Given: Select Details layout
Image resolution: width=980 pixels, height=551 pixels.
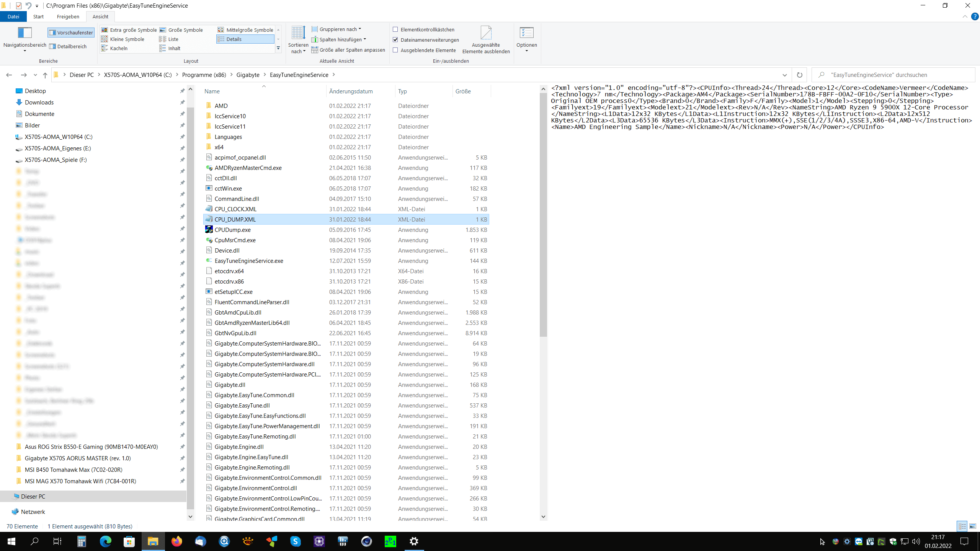Looking at the screenshot, I should tap(245, 39).
